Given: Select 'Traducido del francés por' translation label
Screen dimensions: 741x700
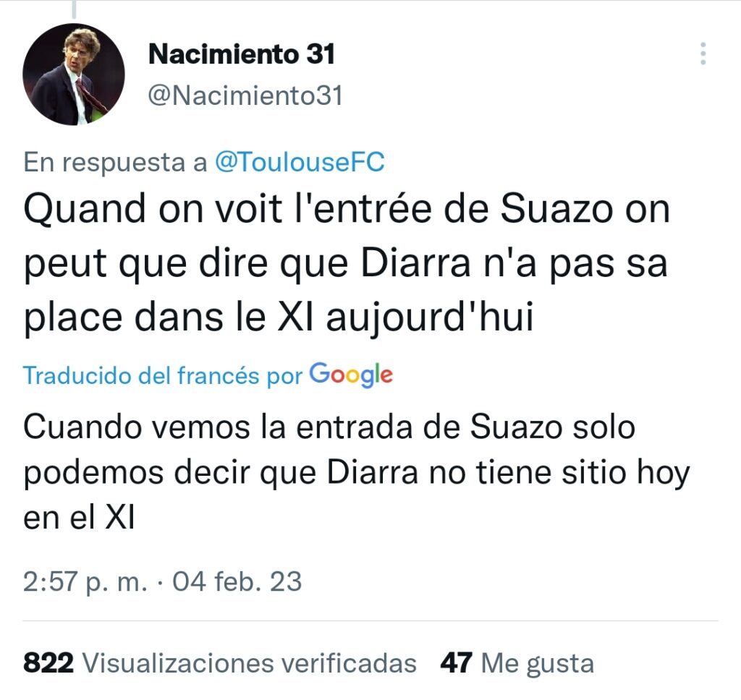Looking at the screenshot, I should pos(163,376).
